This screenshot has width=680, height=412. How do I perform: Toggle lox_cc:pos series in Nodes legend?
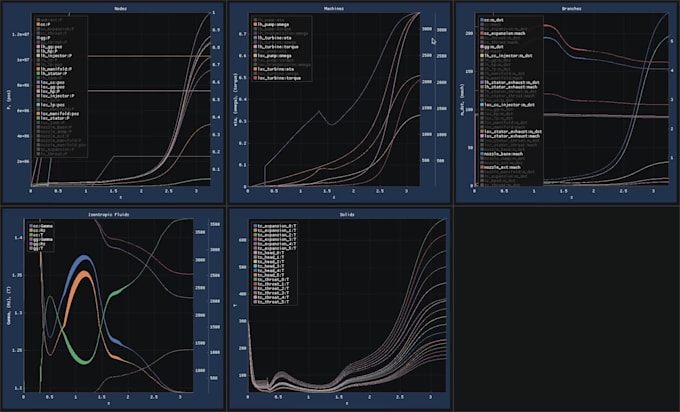coord(51,82)
